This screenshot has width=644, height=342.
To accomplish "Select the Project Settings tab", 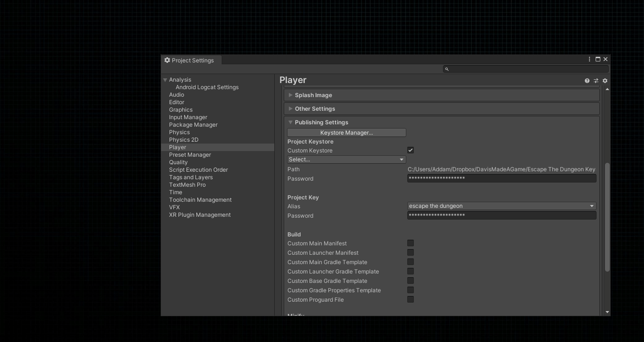I will tap(192, 60).
